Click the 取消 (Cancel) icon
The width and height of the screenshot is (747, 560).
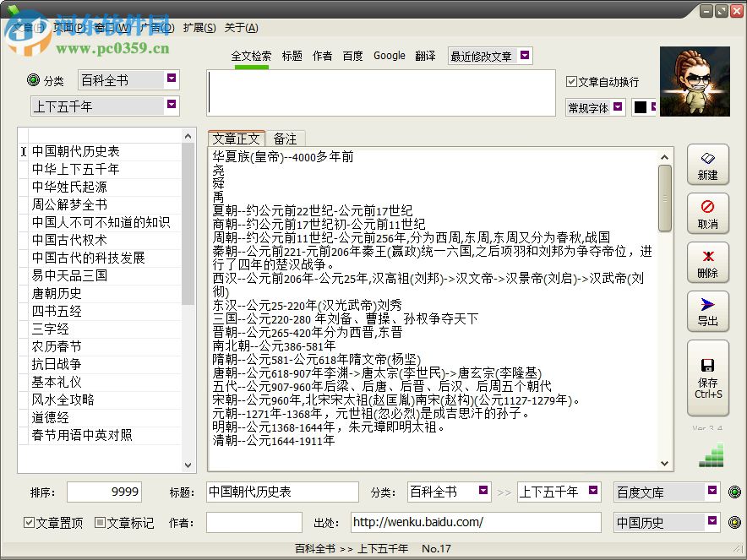tap(708, 215)
